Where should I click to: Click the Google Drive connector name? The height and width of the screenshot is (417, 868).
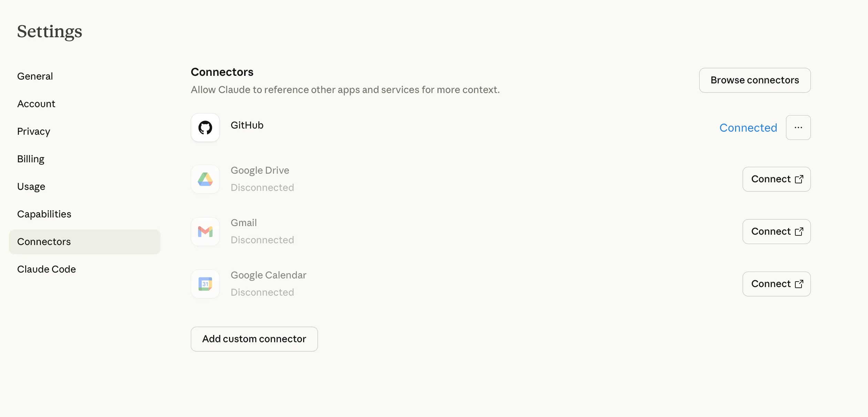[260, 170]
